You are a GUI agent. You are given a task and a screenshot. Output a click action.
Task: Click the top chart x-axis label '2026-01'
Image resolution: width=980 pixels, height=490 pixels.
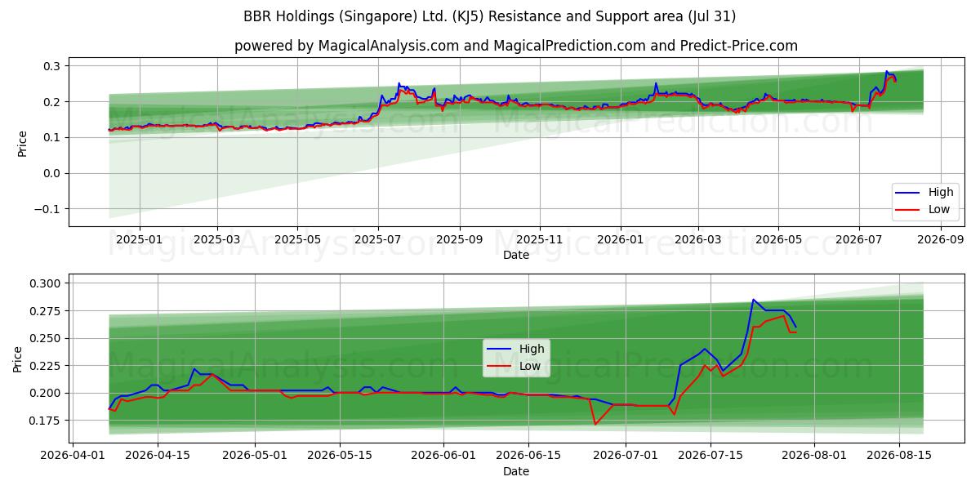620,239
